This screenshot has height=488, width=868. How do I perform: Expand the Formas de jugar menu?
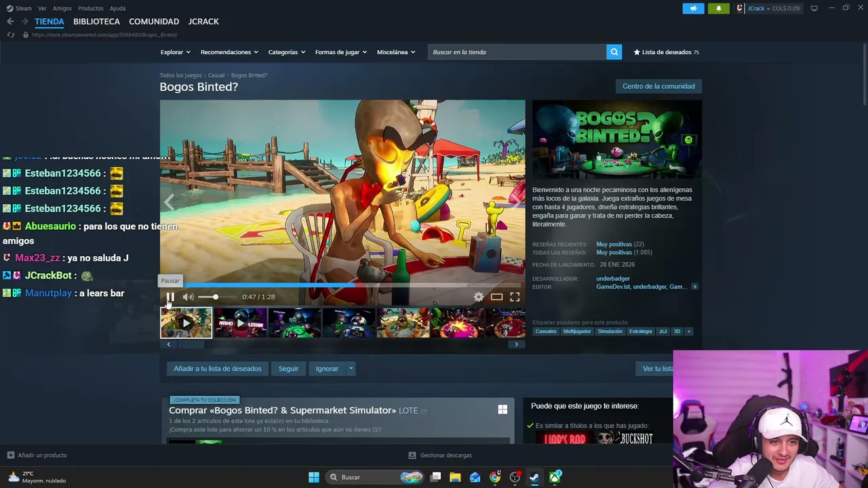point(340,52)
